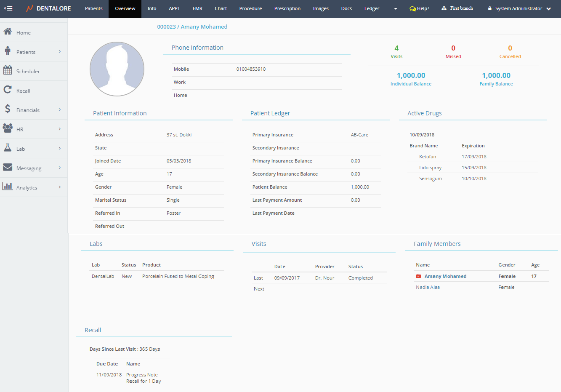This screenshot has height=392, width=561.
Task: Click the patient profile avatar picture
Action: click(117, 69)
